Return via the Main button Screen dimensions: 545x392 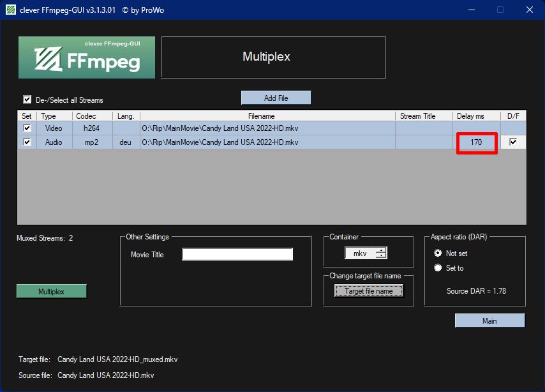pyautogui.click(x=489, y=320)
